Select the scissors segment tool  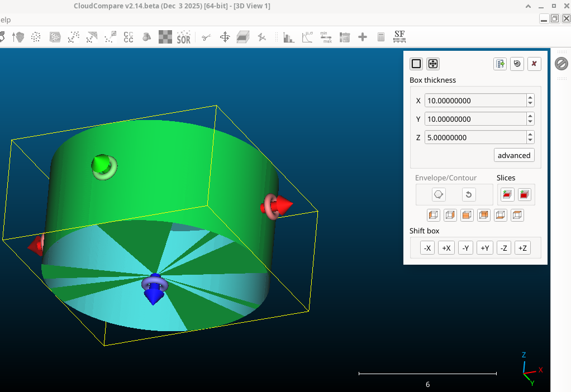[x=206, y=37]
